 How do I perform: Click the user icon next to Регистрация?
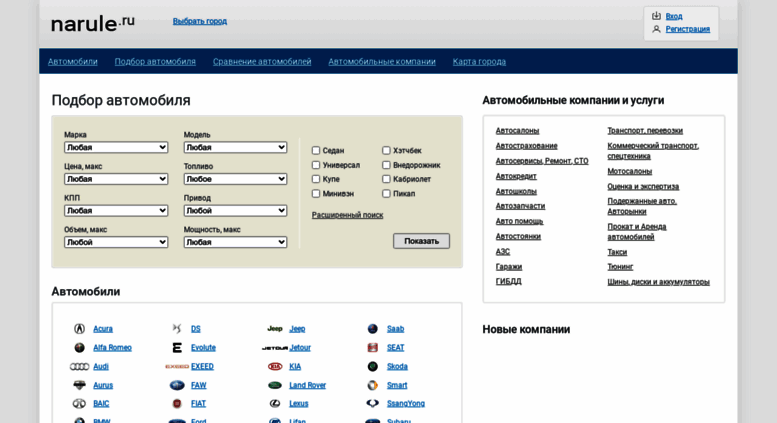pyautogui.click(x=656, y=29)
